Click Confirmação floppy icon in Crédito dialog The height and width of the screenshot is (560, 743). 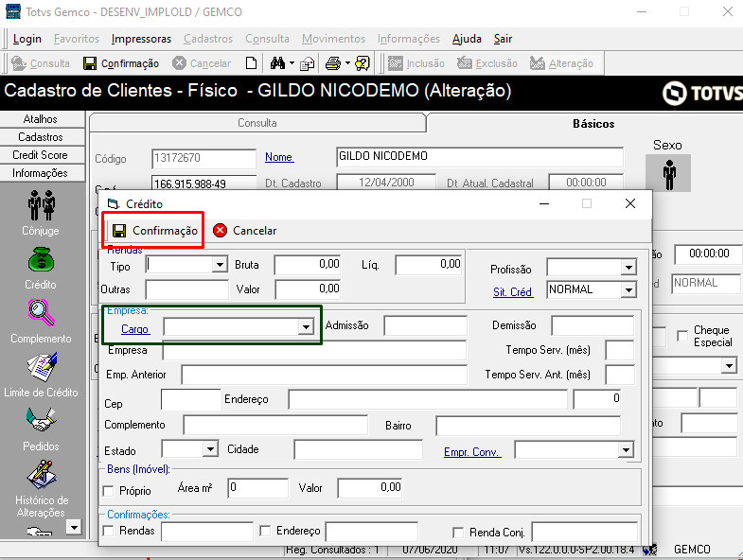click(x=119, y=231)
